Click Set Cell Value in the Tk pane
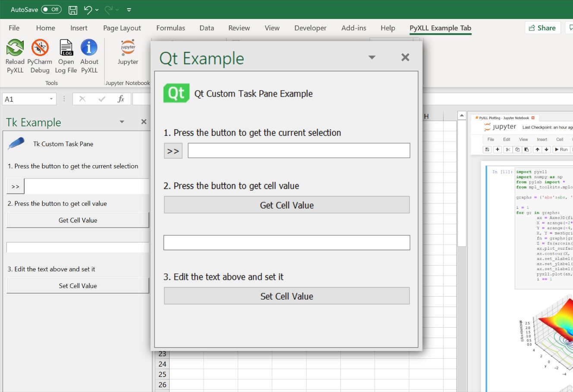The image size is (573, 392). pyautogui.click(x=78, y=285)
